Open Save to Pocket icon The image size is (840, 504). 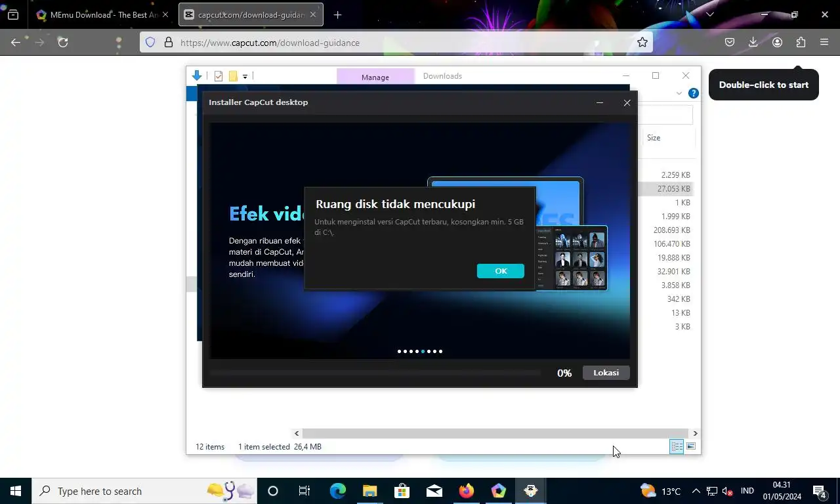click(730, 42)
